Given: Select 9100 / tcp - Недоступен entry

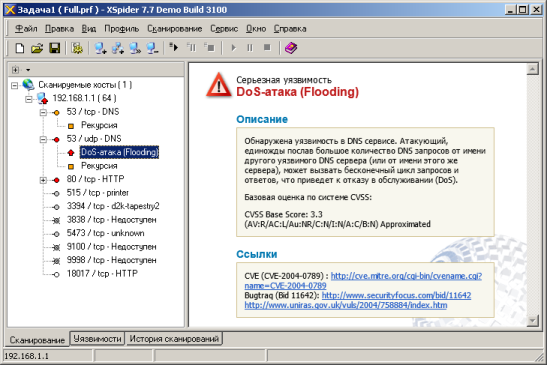Looking at the screenshot, I should 111,246.
